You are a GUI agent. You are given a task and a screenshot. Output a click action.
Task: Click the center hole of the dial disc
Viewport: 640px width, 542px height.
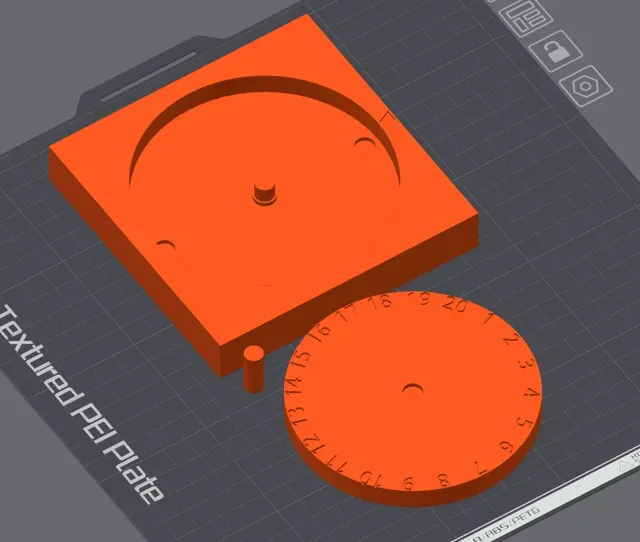413,389
